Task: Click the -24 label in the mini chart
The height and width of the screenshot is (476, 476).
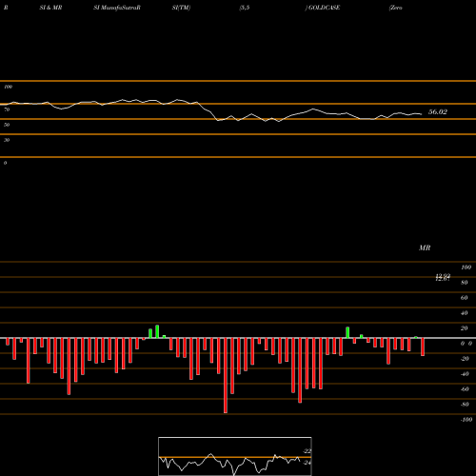Action: (x=307, y=463)
